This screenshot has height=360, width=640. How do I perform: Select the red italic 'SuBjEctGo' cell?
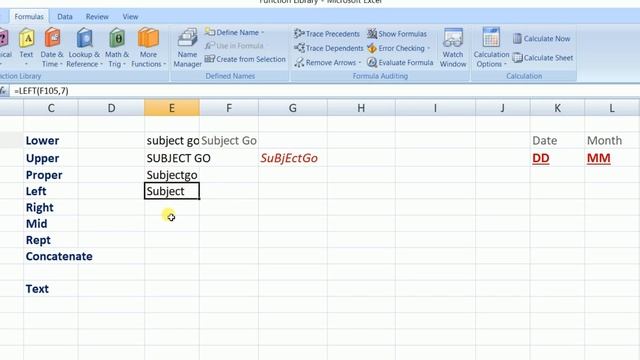(x=293, y=158)
